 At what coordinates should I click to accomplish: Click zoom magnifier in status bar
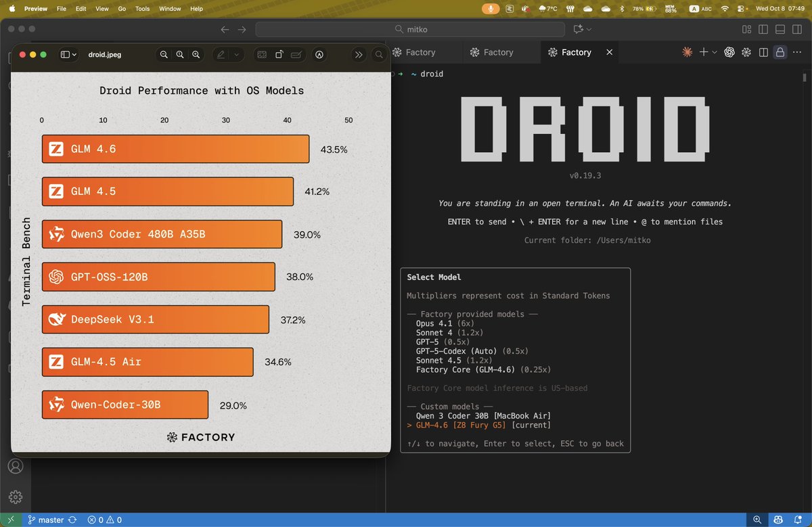coord(757,520)
